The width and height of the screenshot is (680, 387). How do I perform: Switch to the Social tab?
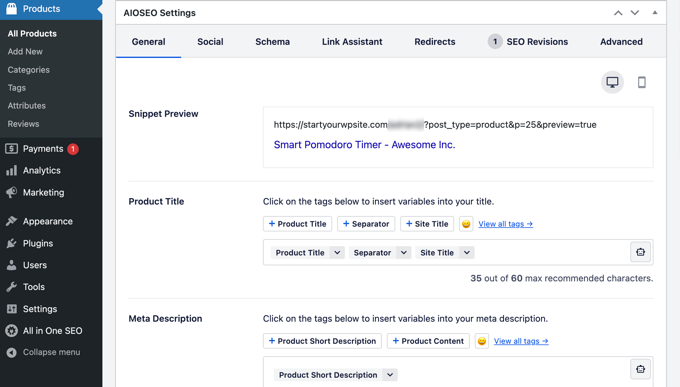pos(210,42)
